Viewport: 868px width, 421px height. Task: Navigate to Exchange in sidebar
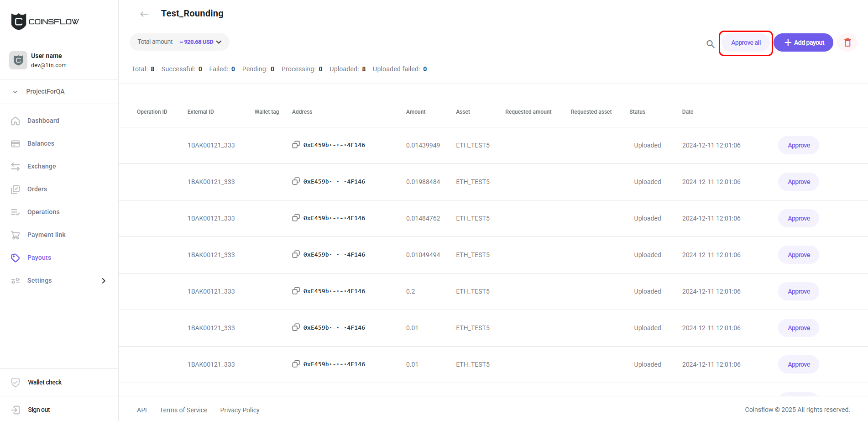(42, 166)
